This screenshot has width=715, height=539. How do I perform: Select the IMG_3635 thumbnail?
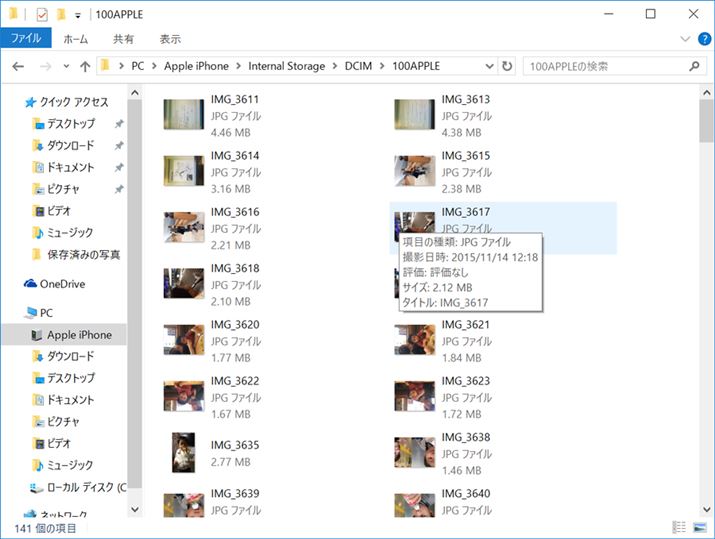(x=183, y=451)
